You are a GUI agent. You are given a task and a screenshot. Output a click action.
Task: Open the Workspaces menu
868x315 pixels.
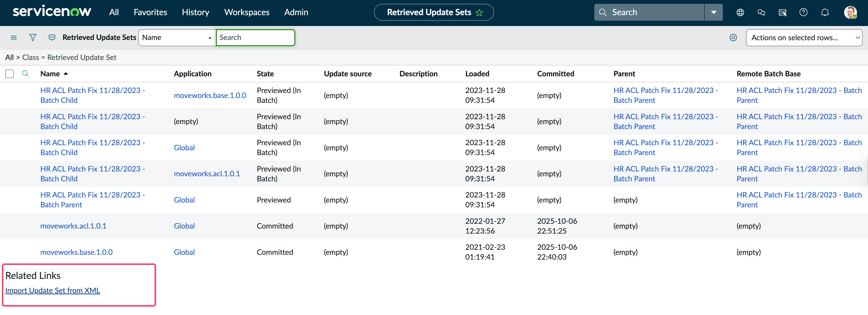(x=247, y=13)
